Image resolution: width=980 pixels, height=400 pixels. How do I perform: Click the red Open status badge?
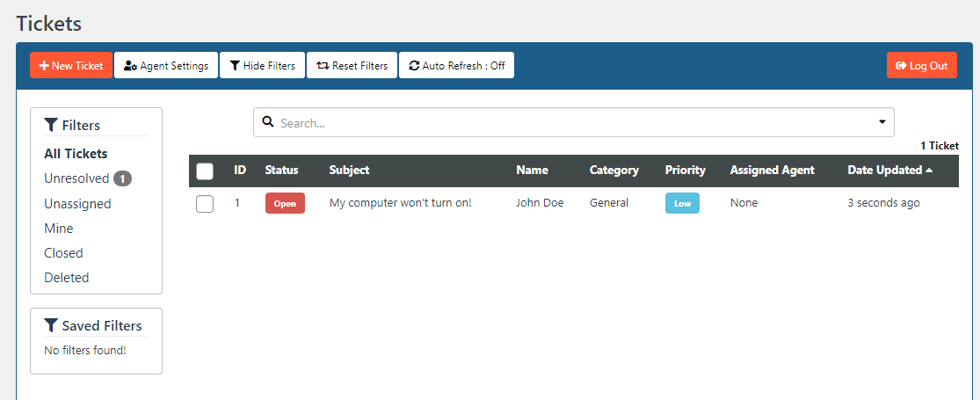click(285, 204)
